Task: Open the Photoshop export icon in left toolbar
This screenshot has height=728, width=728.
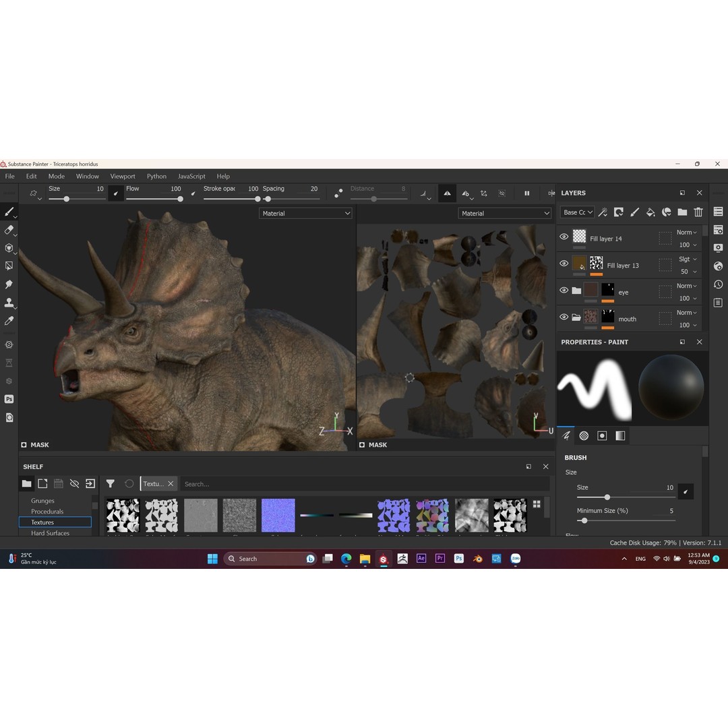Action: [9, 399]
